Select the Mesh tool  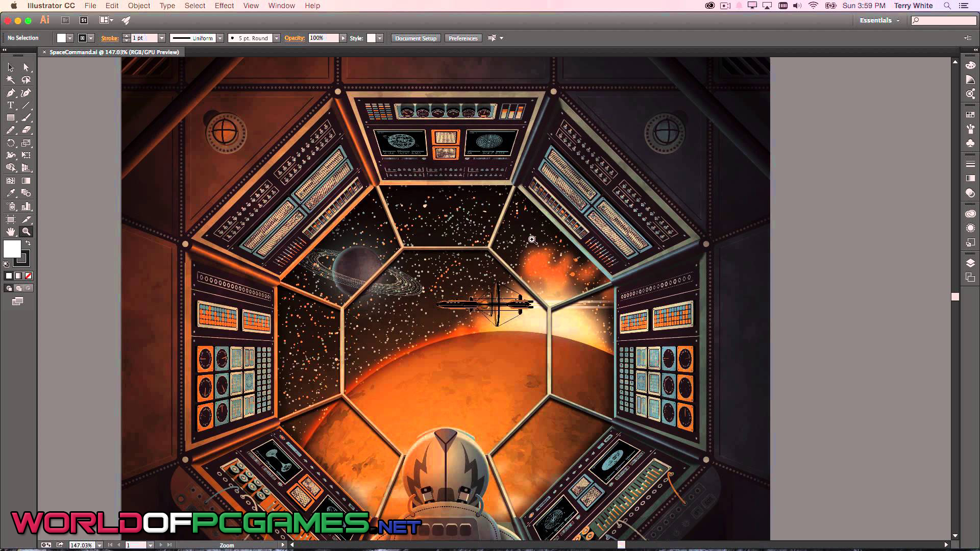11,181
